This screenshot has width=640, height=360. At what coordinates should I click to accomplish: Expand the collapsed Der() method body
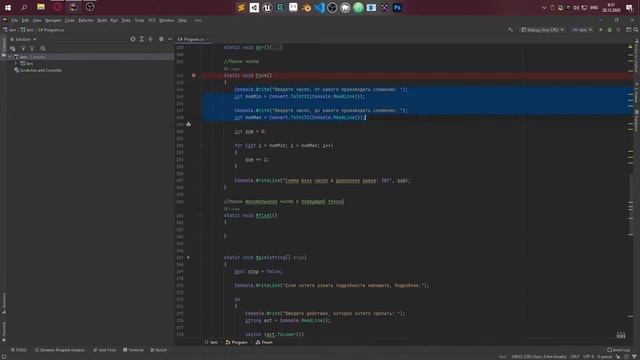click(x=276, y=47)
